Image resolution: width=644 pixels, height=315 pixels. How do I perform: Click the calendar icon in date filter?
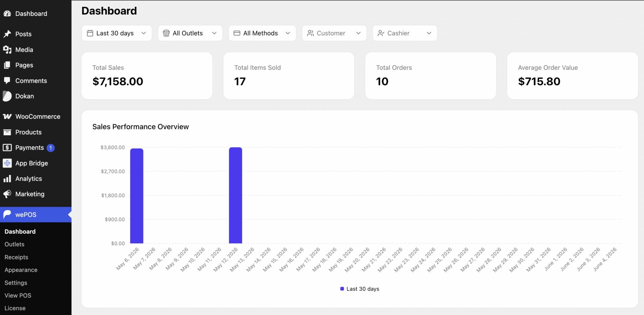point(90,33)
